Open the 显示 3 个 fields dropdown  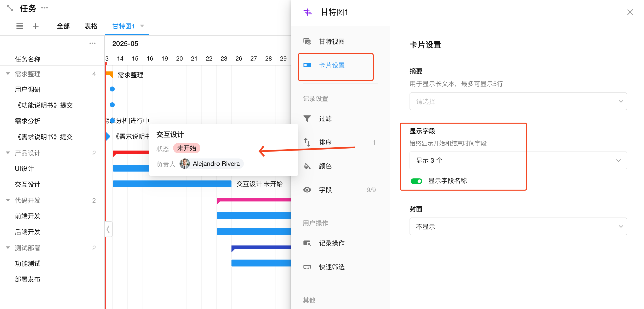pos(518,160)
